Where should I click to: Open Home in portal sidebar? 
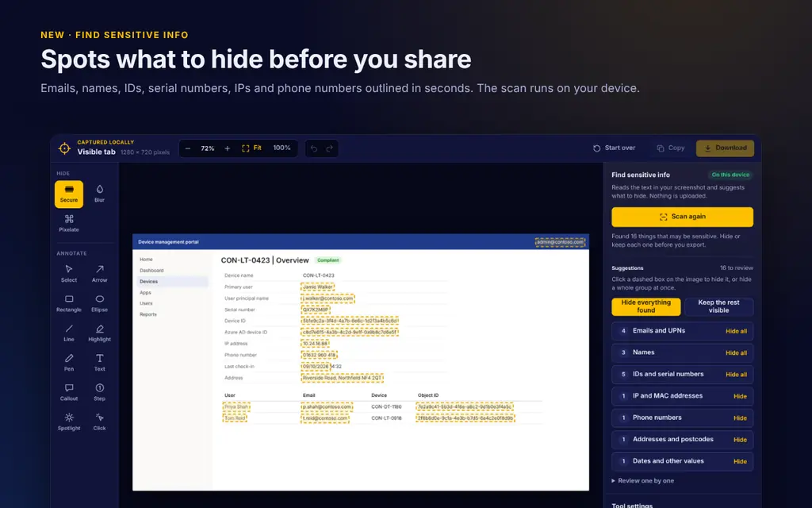tap(146, 260)
